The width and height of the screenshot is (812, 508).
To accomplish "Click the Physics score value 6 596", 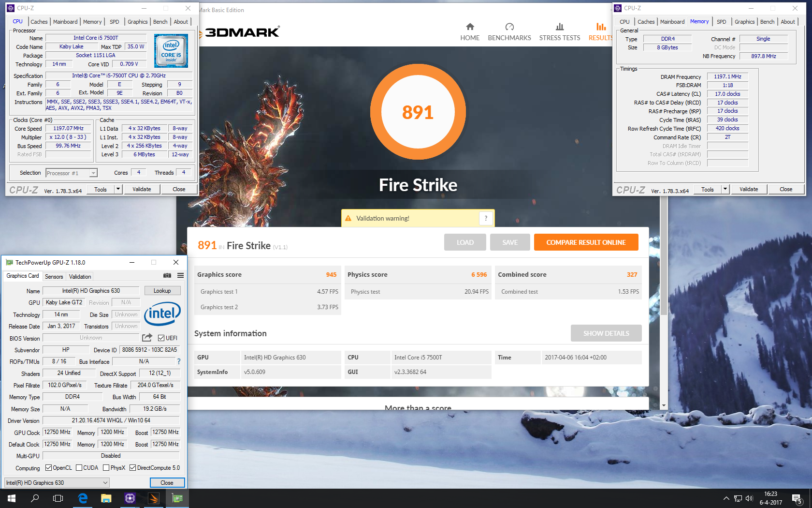I will click(479, 274).
